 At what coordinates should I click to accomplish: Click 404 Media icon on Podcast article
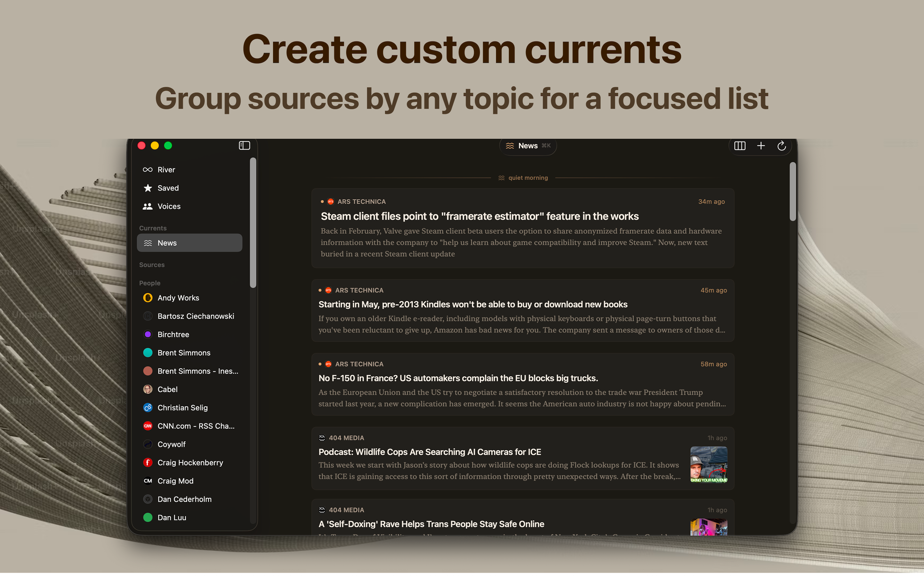tap(322, 438)
